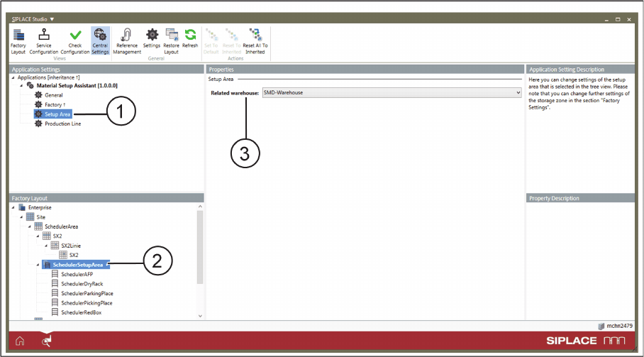
Task: Open Settings in the General group
Action: click(x=152, y=38)
